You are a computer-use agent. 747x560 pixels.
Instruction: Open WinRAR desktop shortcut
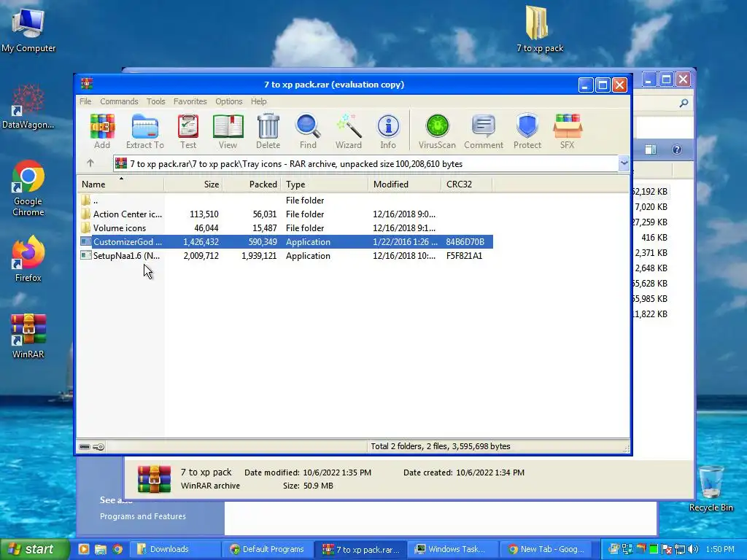click(28, 336)
